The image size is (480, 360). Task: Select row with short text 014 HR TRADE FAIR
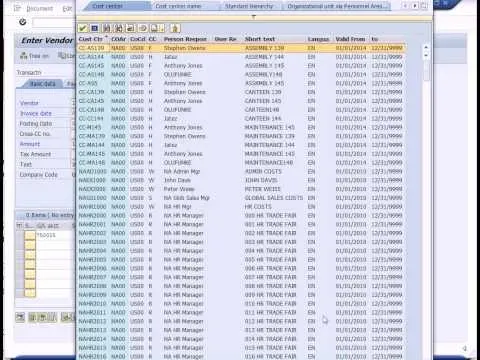(x=241, y=339)
